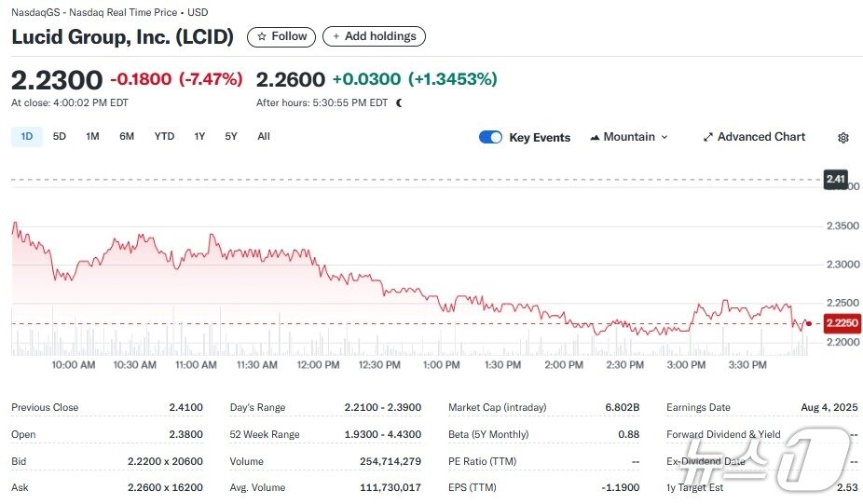Open the Advanced Chart link
This screenshot has height=504, width=863.
pos(760,137)
